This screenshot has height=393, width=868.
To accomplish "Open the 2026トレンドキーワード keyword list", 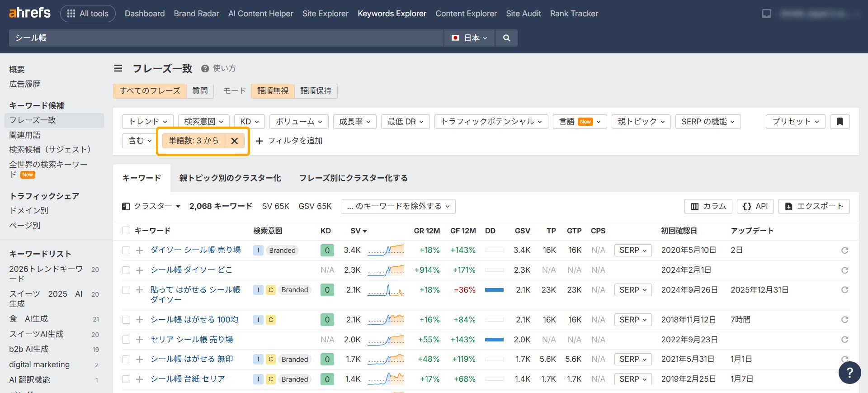I will pos(46,274).
